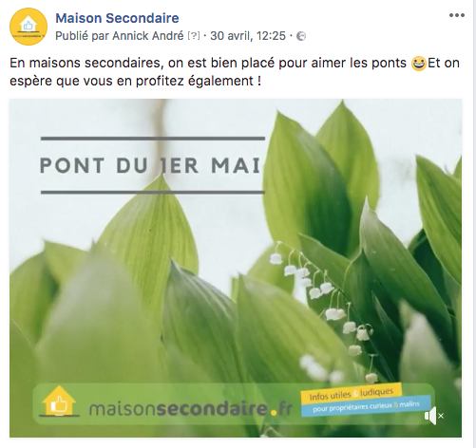
Task: Open Annick André's profile link
Action: tap(148, 36)
